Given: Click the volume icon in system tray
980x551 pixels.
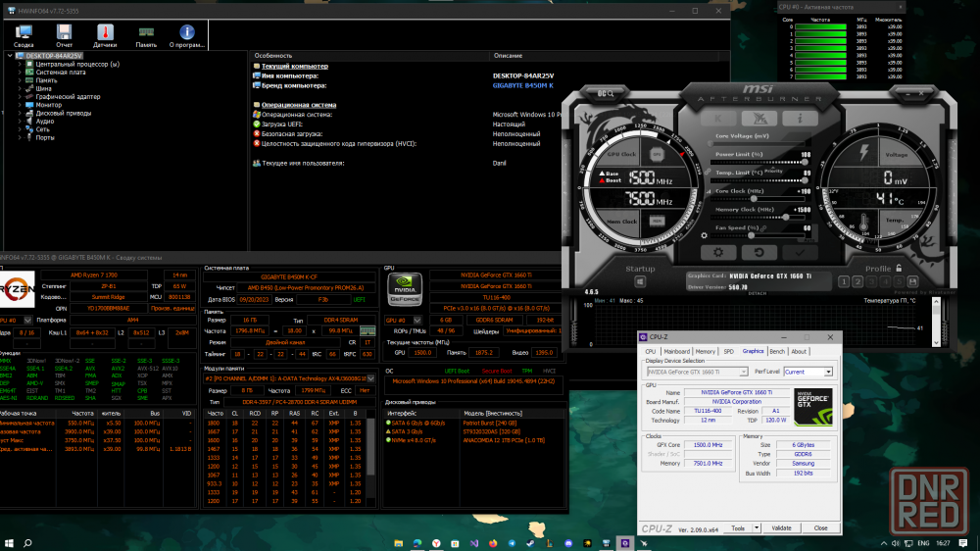Looking at the screenshot, I should click(896, 543).
